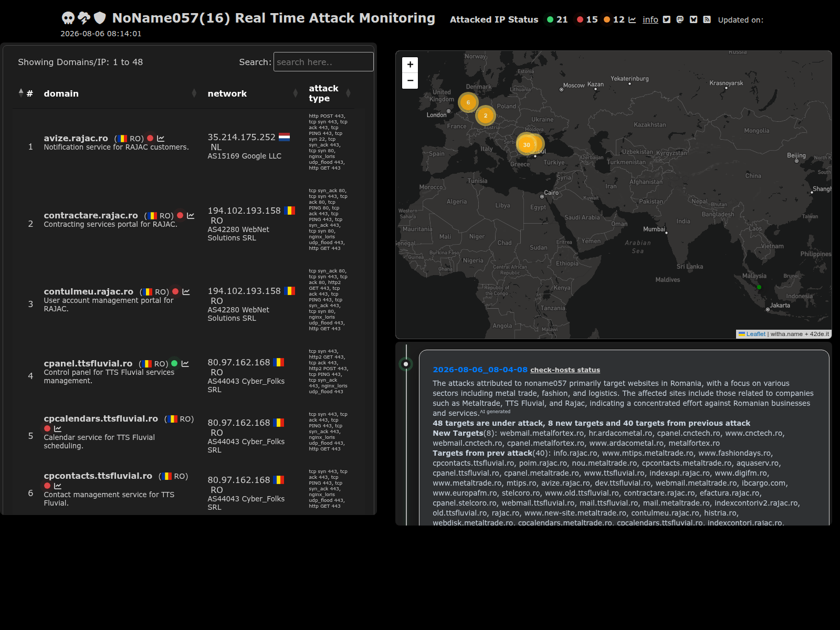The width and height of the screenshot is (840, 630).
Task: Sort the table by domain column
Action: pyautogui.click(x=120, y=93)
